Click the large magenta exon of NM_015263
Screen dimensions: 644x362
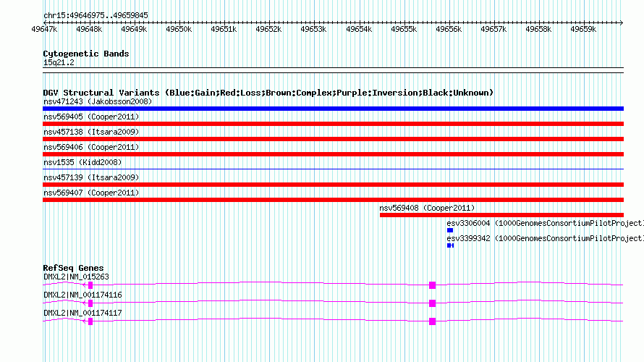[x=432, y=285]
